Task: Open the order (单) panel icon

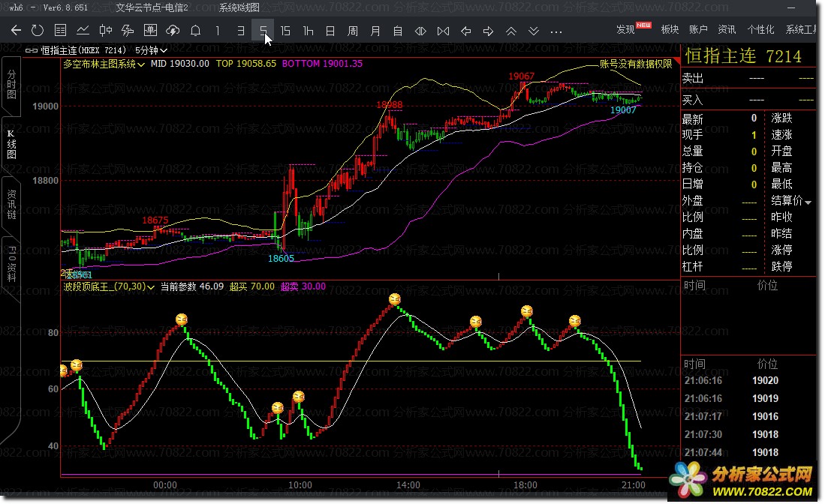Action: [x=150, y=31]
